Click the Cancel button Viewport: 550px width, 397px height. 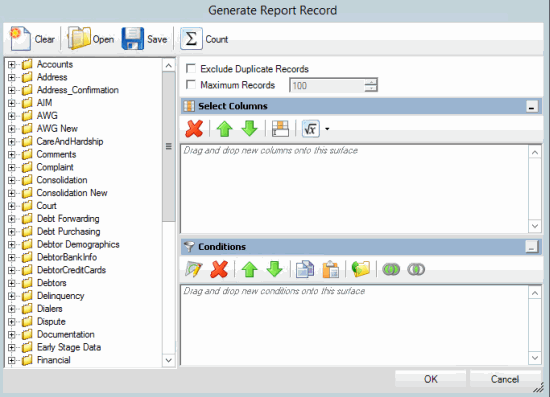coord(505,379)
